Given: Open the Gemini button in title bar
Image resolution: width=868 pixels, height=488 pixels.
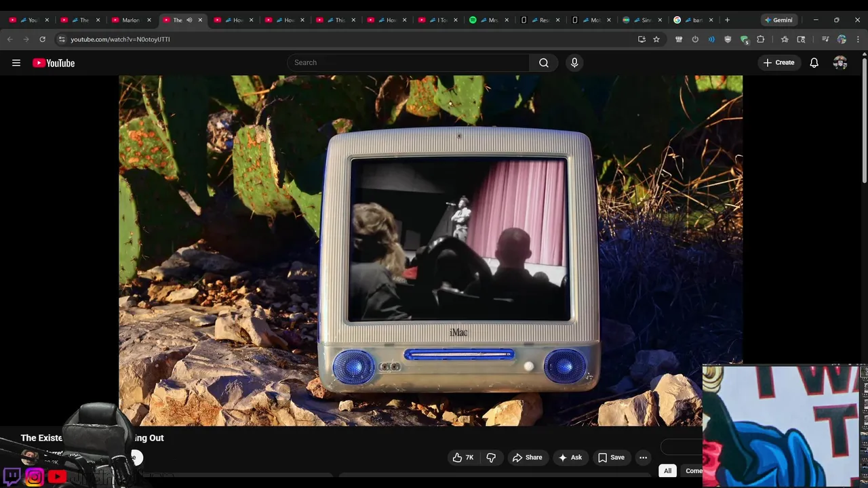Looking at the screenshot, I should click(x=778, y=20).
